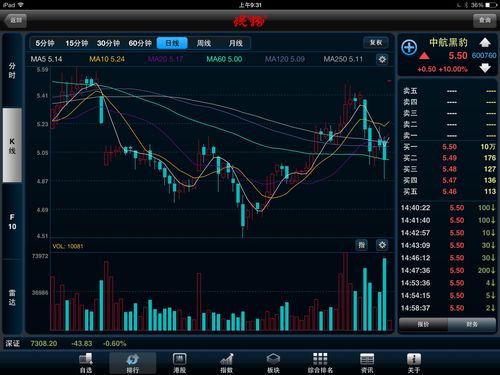
Task: Open volume panel settings gear
Action: [x=382, y=245]
